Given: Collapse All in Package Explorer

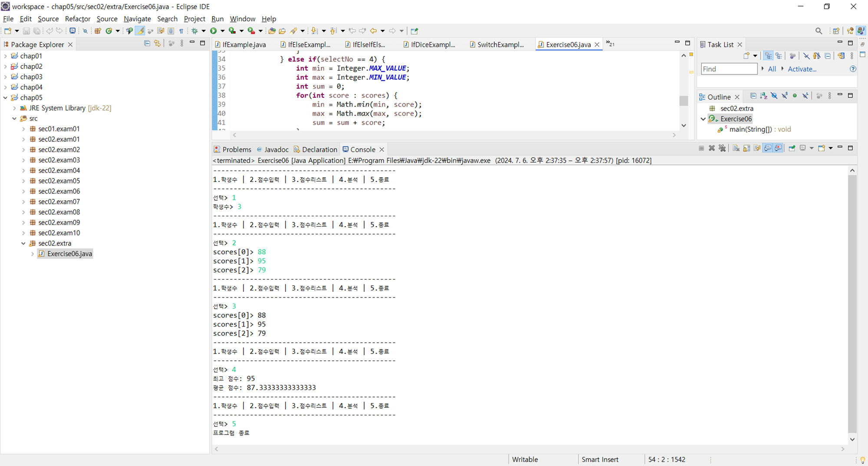Looking at the screenshot, I should click(x=147, y=43).
